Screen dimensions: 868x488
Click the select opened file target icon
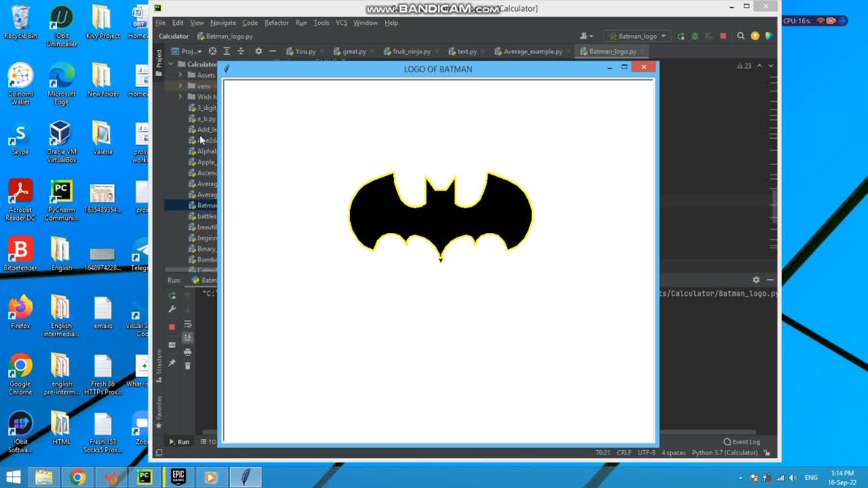[212, 51]
